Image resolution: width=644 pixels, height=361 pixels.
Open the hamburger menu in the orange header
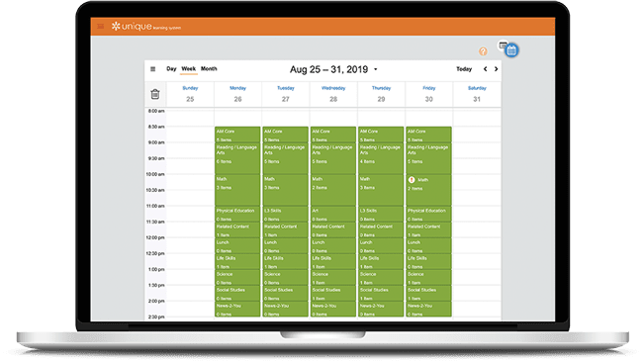click(100, 27)
